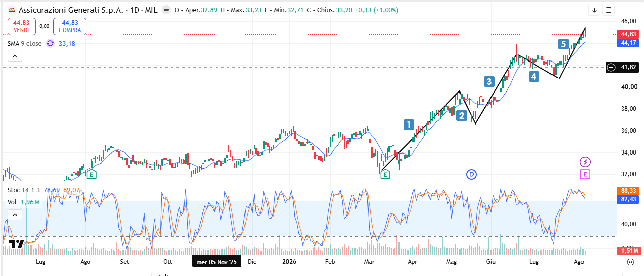The width and height of the screenshot is (644, 276).
Task: Collapse the legend chevron under Vol
Action: pos(15,215)
